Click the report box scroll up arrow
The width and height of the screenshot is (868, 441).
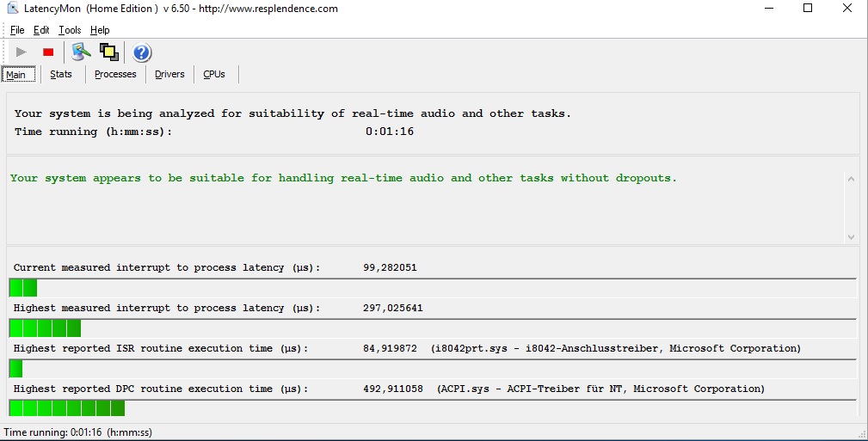(851, 179)
